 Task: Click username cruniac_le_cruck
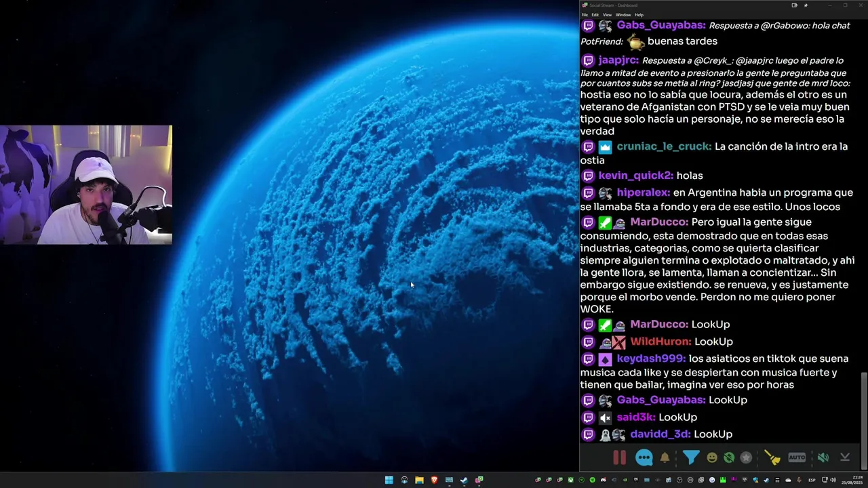(x=664, y=146)
